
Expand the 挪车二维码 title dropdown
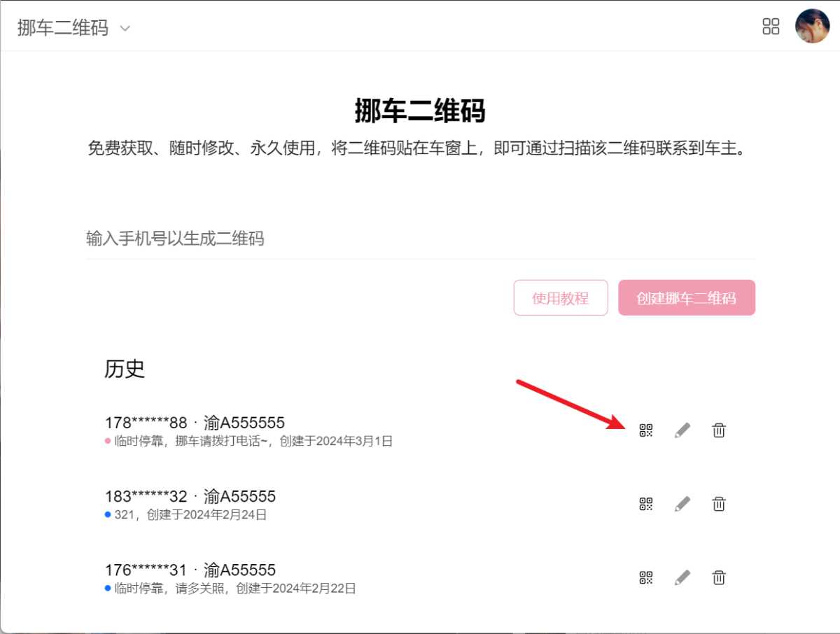125,29
